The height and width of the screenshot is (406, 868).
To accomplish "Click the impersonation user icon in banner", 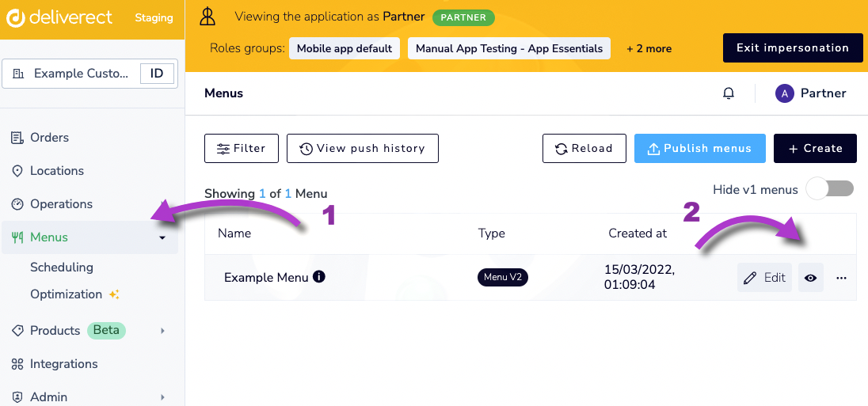I will click(x=207, y=16).
